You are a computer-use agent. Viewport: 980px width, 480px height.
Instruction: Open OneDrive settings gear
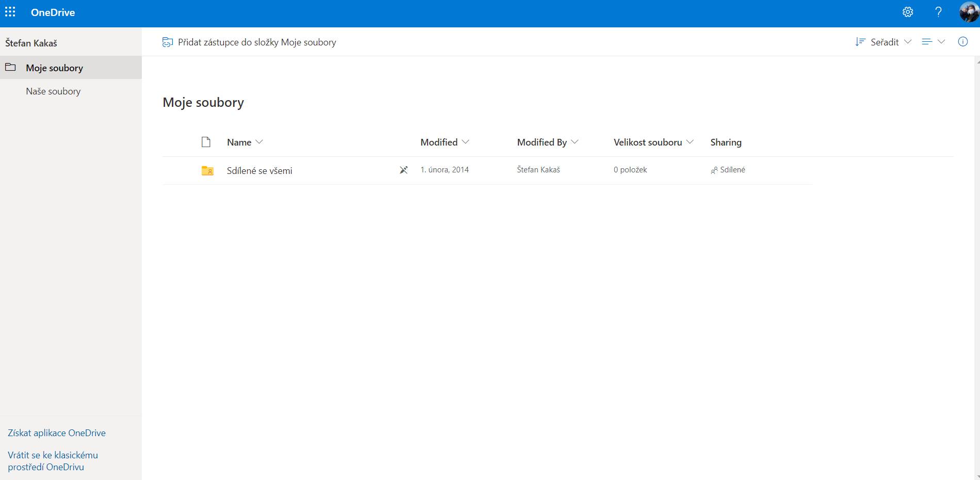pos(908,11)
